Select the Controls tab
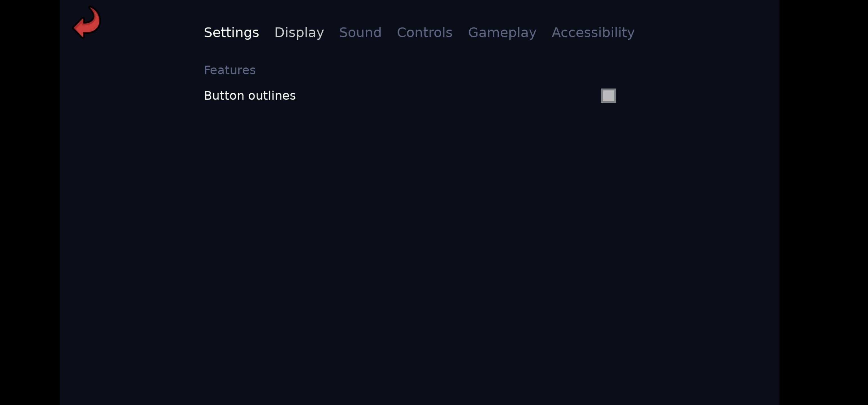The image size is (868, 405). pyautogui.click(x=424, y=32)
